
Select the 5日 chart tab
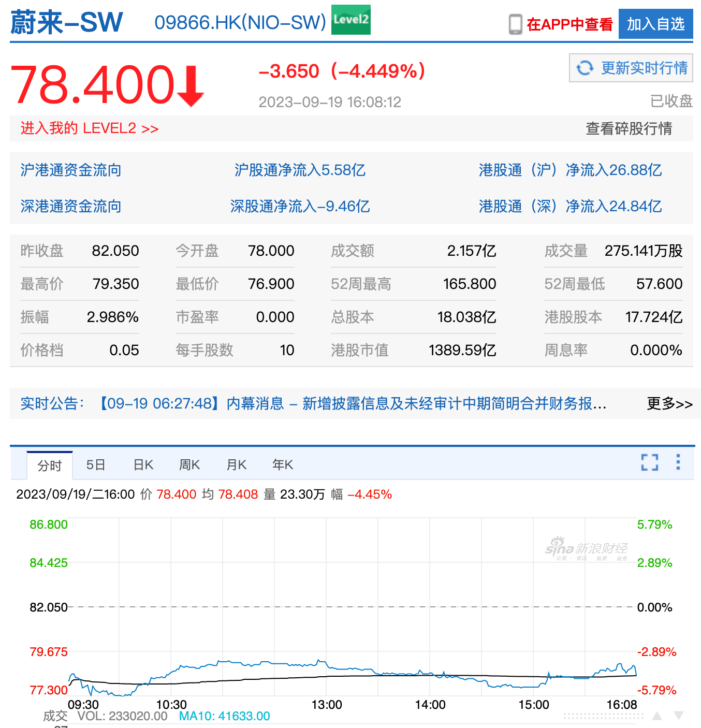coord(95,464)
